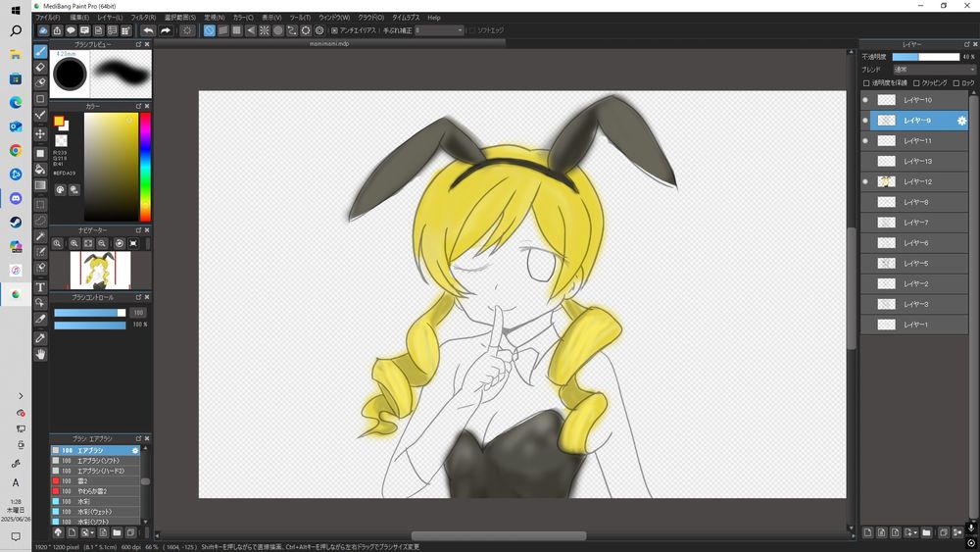Click the Undo arrow in the top toolbar

(148, 30)
